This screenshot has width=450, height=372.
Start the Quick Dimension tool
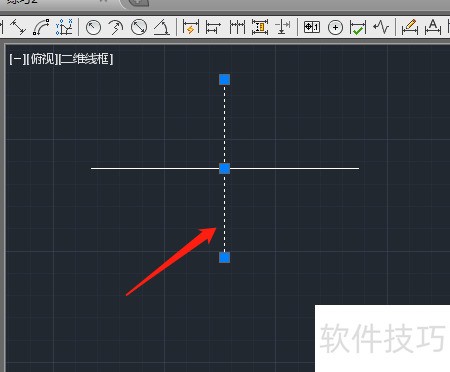click(x=191, y=27)
